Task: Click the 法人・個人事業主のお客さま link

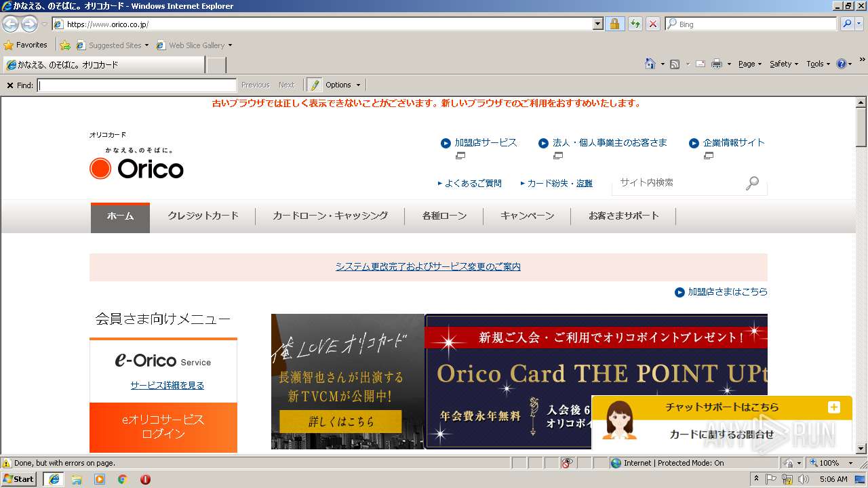Action: pos(610,143)
